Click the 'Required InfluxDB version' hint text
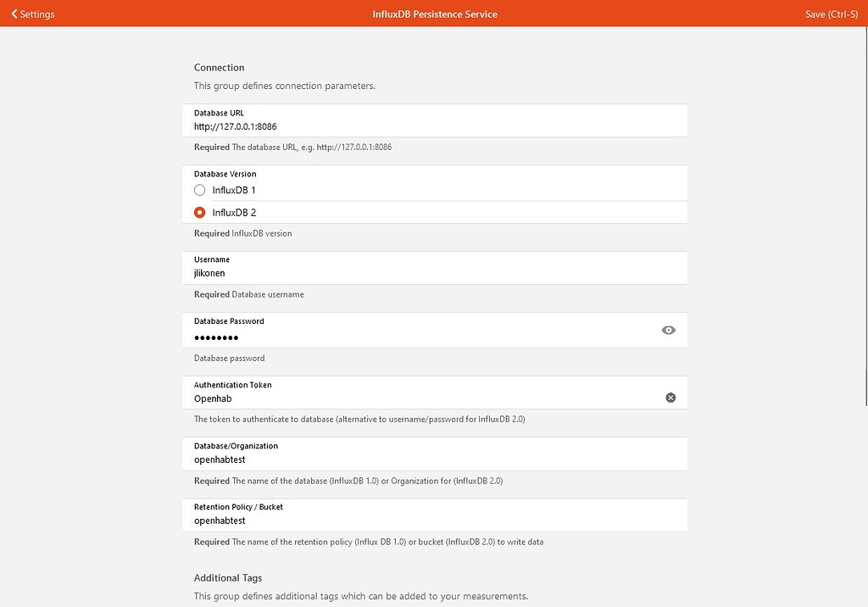The image size is (868, 607). pyautogui.click(x=242, y=233)
